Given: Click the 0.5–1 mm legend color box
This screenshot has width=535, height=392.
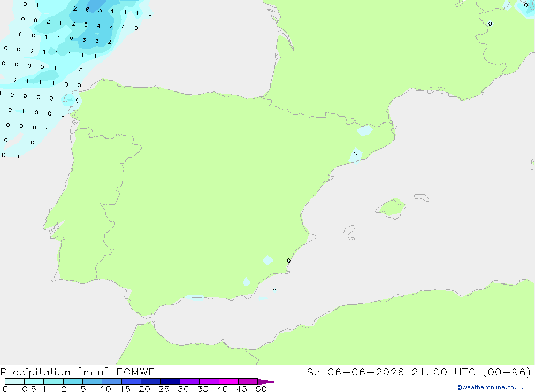Looking at the screenshot, I should (x=34, y=381).
